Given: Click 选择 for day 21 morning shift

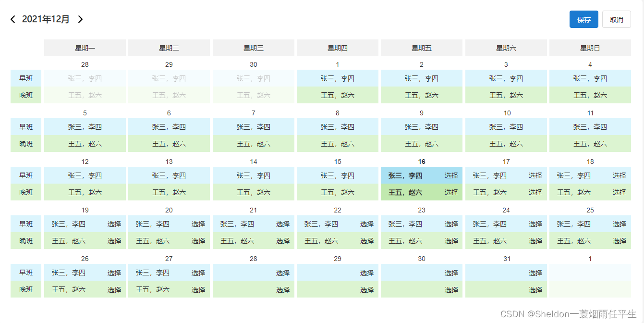Looking at the screenshot, I should coord(283,224).
